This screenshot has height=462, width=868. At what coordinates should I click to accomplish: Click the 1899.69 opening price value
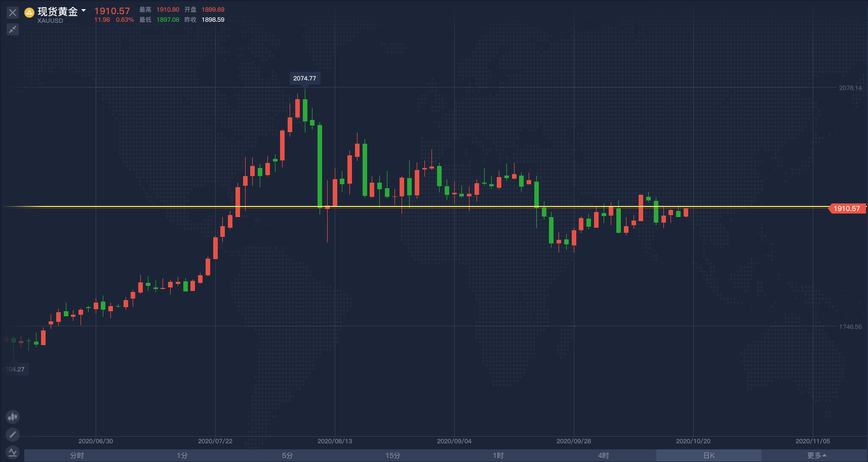[x=213, y=10]
